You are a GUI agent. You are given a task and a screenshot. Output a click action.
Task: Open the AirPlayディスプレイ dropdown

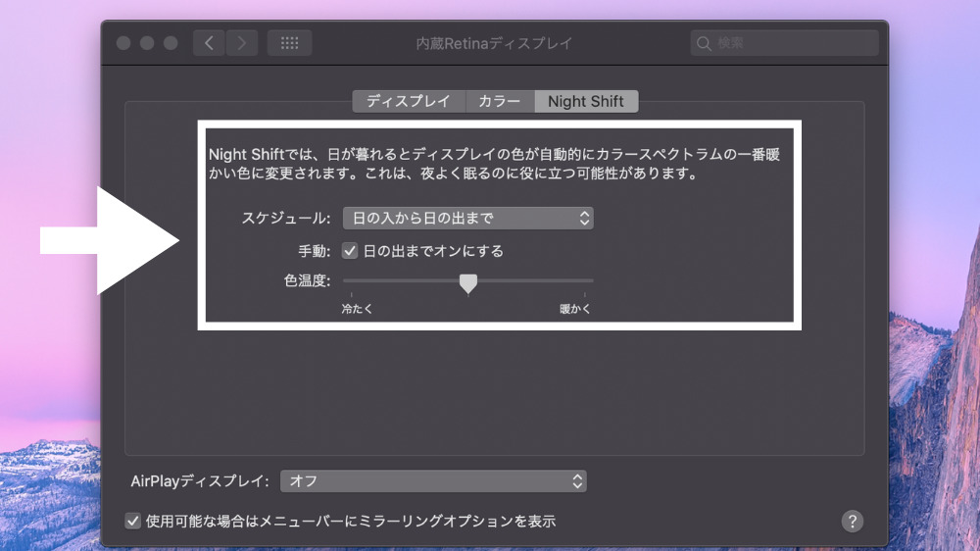click(433, 481)
